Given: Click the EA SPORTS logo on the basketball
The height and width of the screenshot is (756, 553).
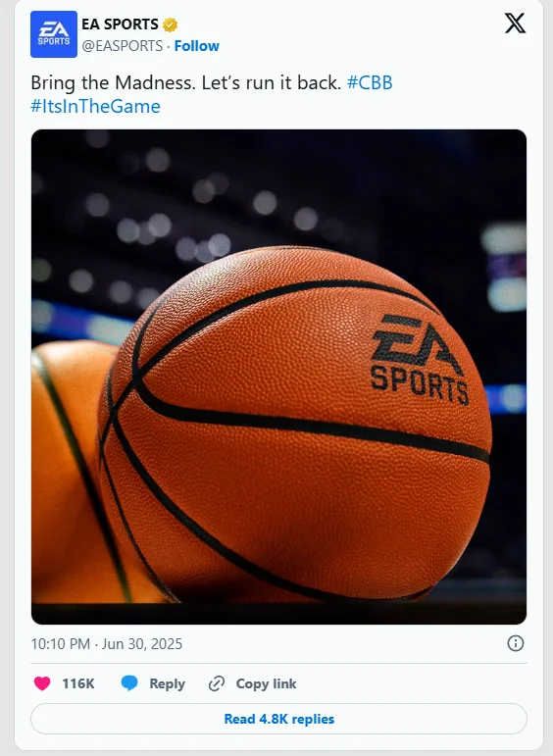Looking at the screenshot, I should tap(419, 359).
